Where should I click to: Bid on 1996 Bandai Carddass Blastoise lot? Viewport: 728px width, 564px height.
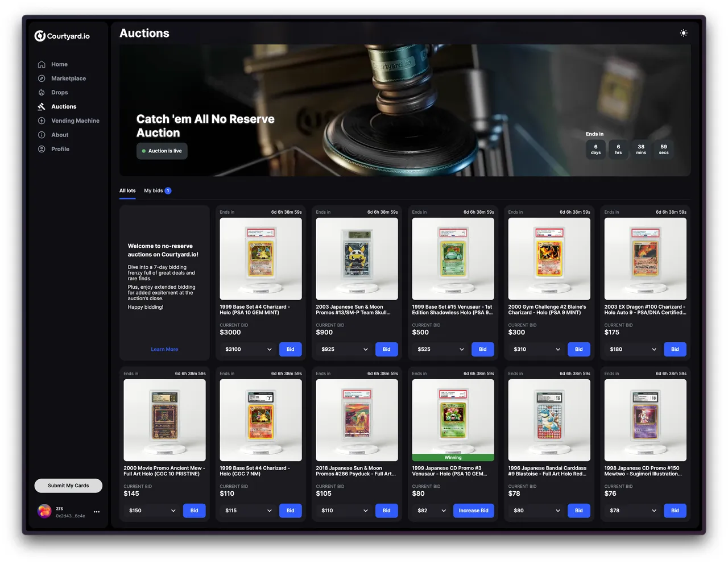tap(578, 511)
